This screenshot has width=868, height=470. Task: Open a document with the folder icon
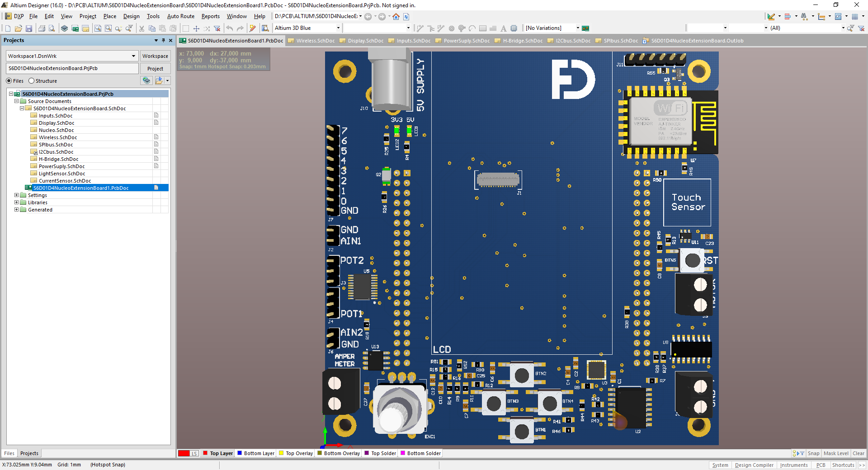[19, 28]
